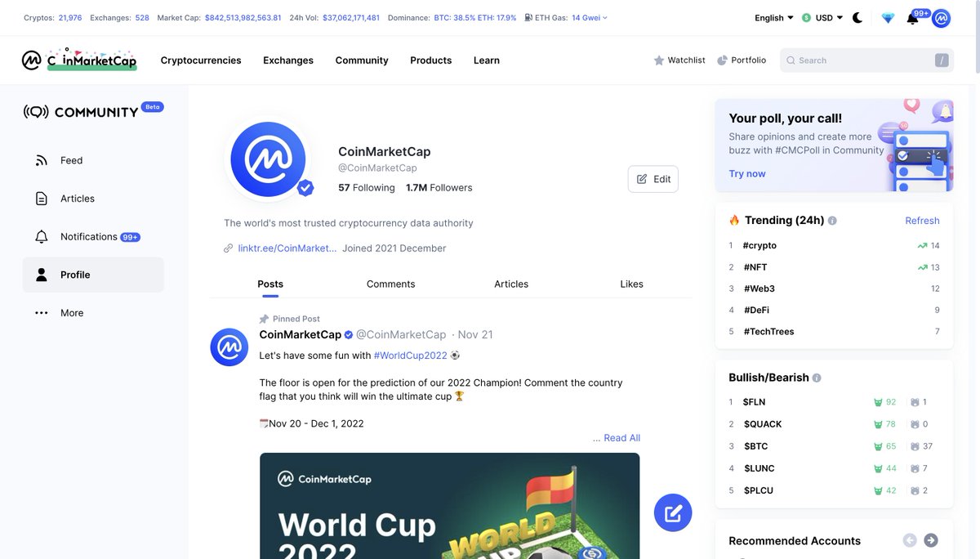Viewport: 980px width, 559px height.
Task: Open the linktr.ee/CoinMarket... link
Action: [287, 248]
